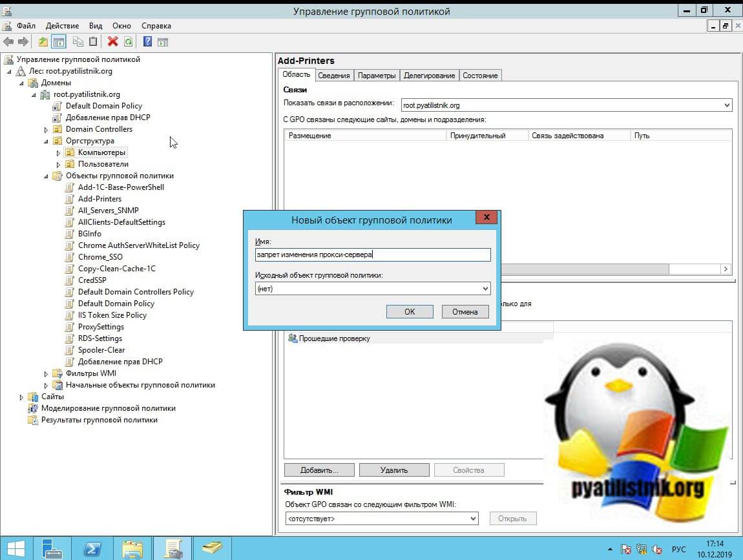Toggle the Show/Hide Console Tree icon
The height and width of the screenshot is (560, 743).
[59, 42]
